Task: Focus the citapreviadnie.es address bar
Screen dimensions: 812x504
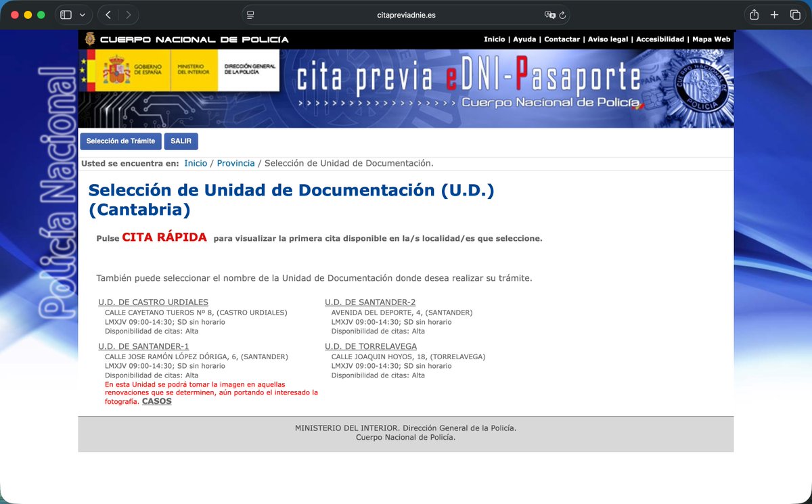Action: point(406,15)
